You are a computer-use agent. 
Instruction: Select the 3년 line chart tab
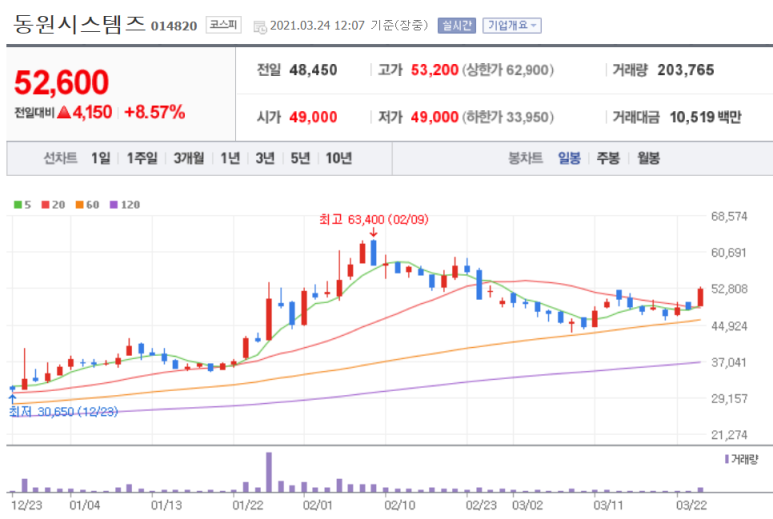pos(265,158)
